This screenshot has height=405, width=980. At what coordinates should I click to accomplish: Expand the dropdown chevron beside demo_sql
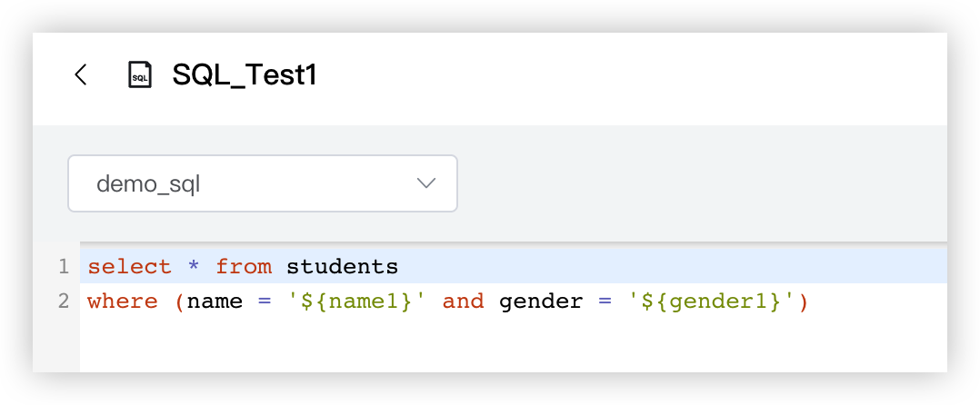click(x=425, y=183)
